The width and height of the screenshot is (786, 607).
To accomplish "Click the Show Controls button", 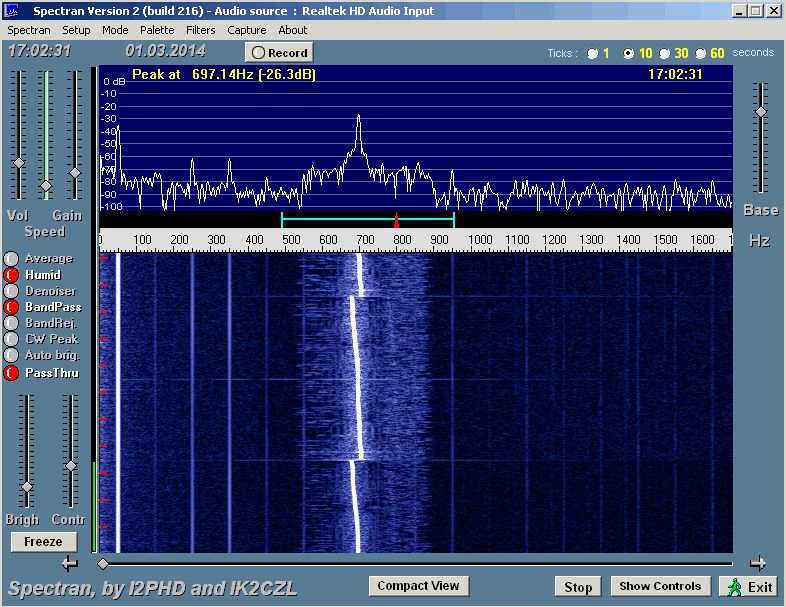I will pos(661,586).
